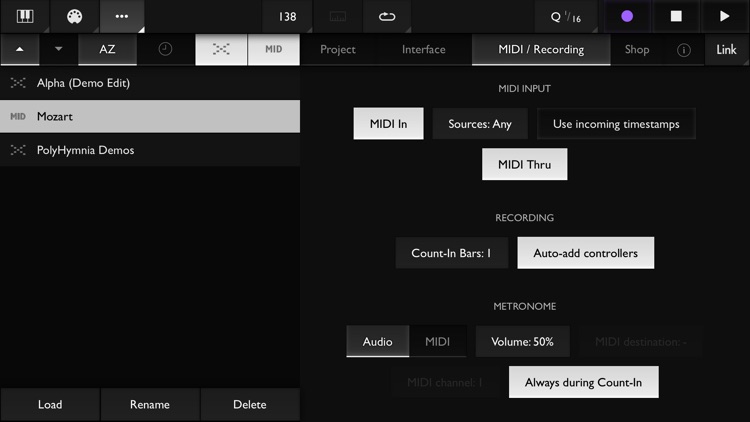Select Alpha (Demo Edit) project
750x422 pixels.
click(150, 83)
